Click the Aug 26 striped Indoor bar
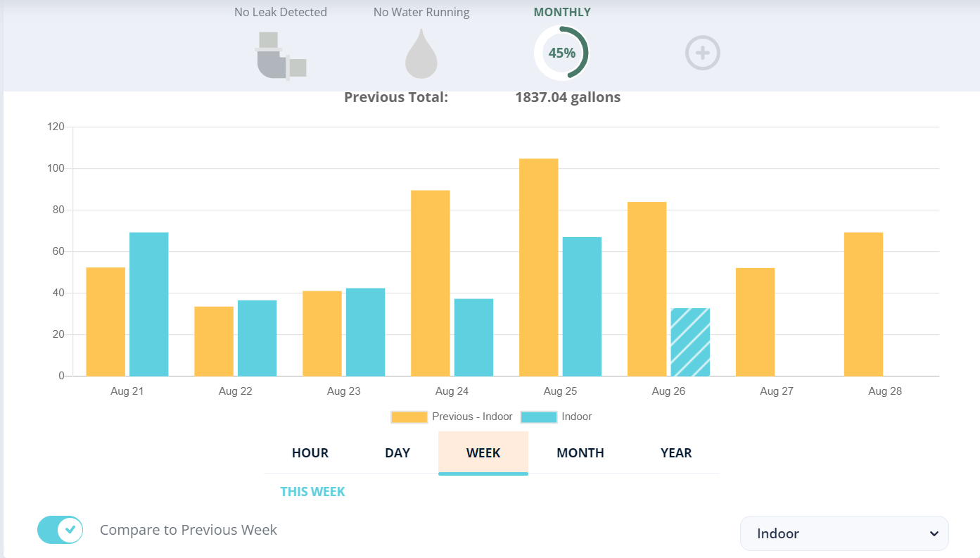 click(690, 342)
